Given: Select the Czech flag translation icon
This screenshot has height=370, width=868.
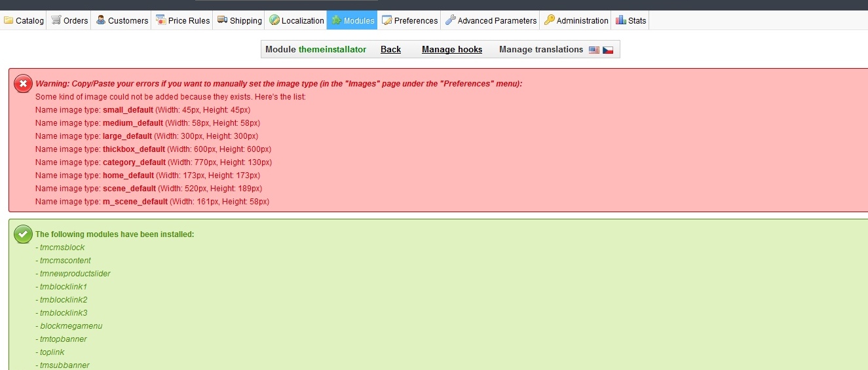Looking at the screenshot, I should (x=608, y=50).
